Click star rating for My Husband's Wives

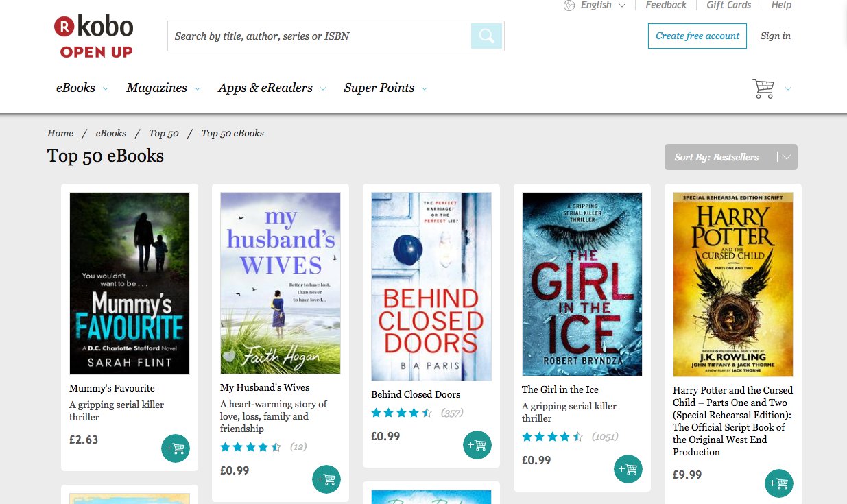point(251,447)
